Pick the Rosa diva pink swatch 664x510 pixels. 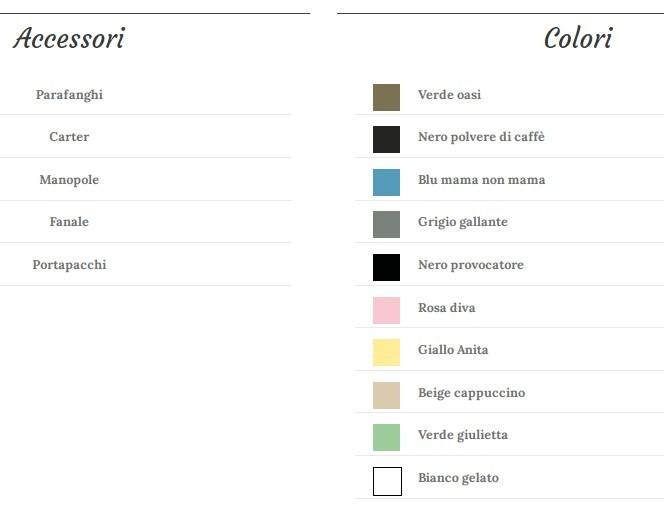coord(386,310)
